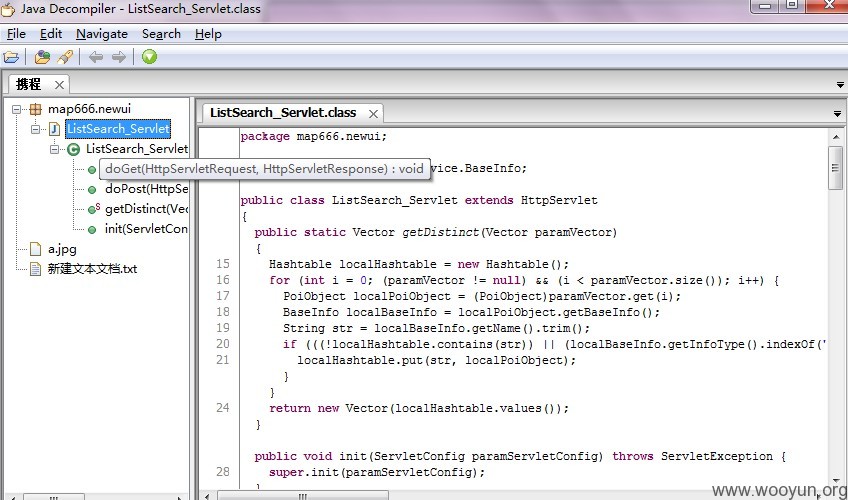Click the getDistinct static method icon

click(x=94, y=209)
